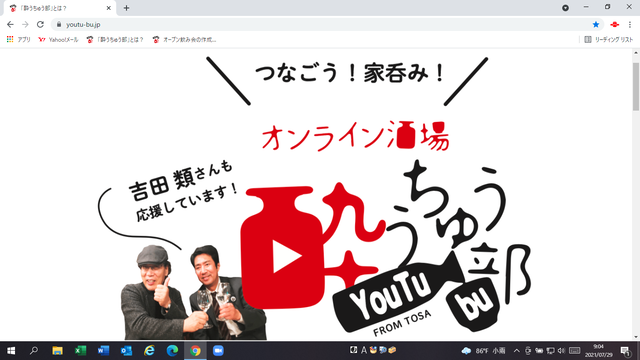The image size is (640, 360).
Task: Open Chrome's three-dot menu
Action: (630, 24)
